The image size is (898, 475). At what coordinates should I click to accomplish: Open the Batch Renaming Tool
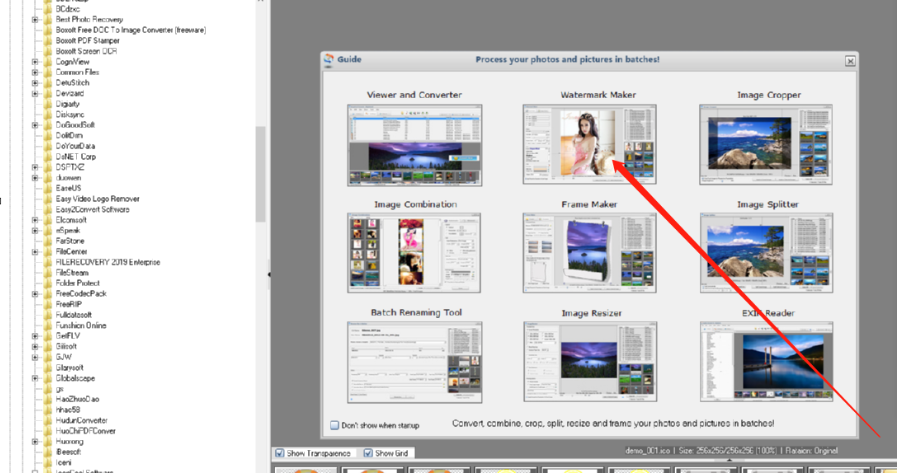click(x=414, y=361)
